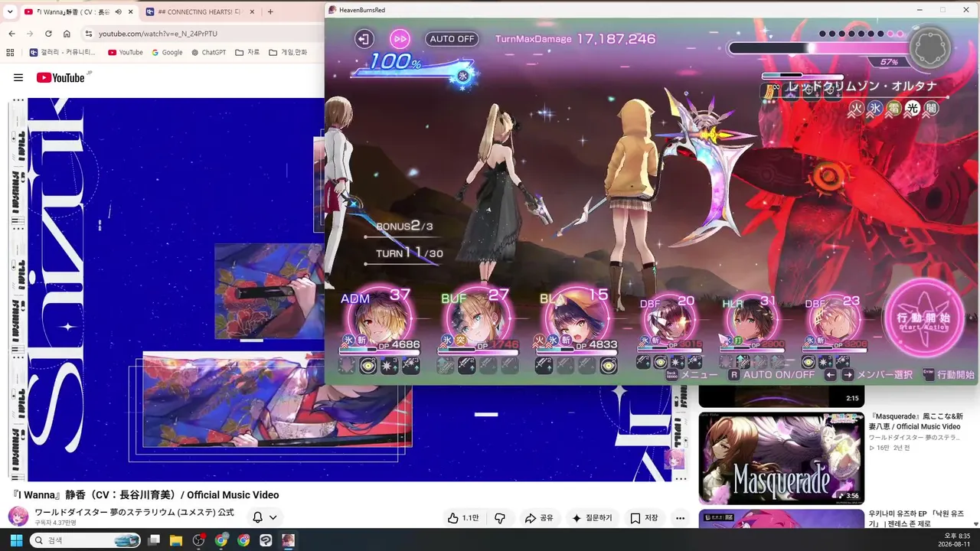Select the ADM character portrait with level 37
This screenshot has height=551, width=980.
coord(380,319)
